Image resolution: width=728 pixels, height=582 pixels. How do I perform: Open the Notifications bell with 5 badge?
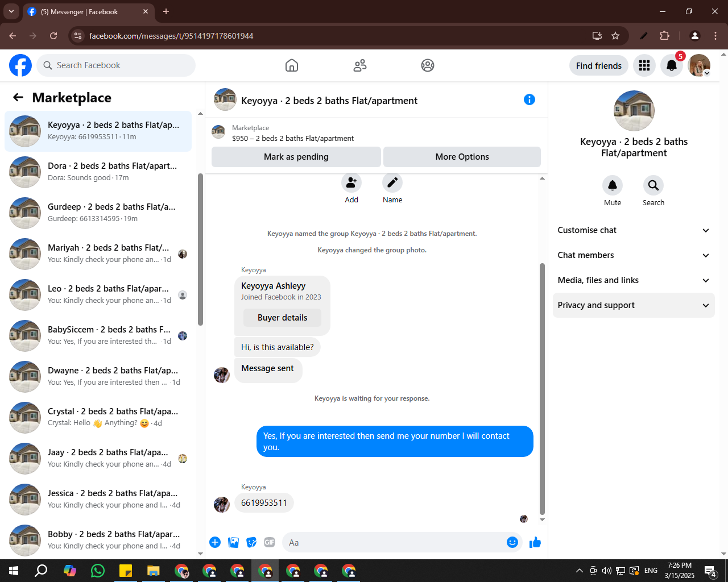672,65
